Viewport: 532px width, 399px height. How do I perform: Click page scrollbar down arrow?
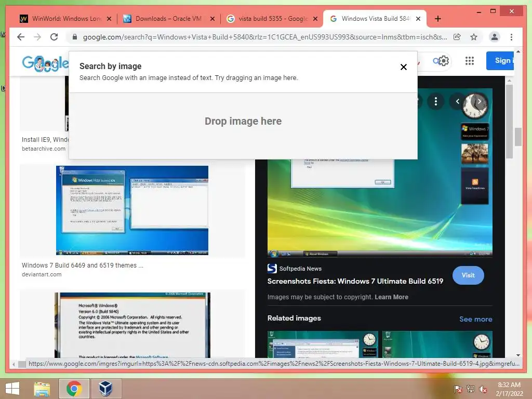(x=518, y=355)
